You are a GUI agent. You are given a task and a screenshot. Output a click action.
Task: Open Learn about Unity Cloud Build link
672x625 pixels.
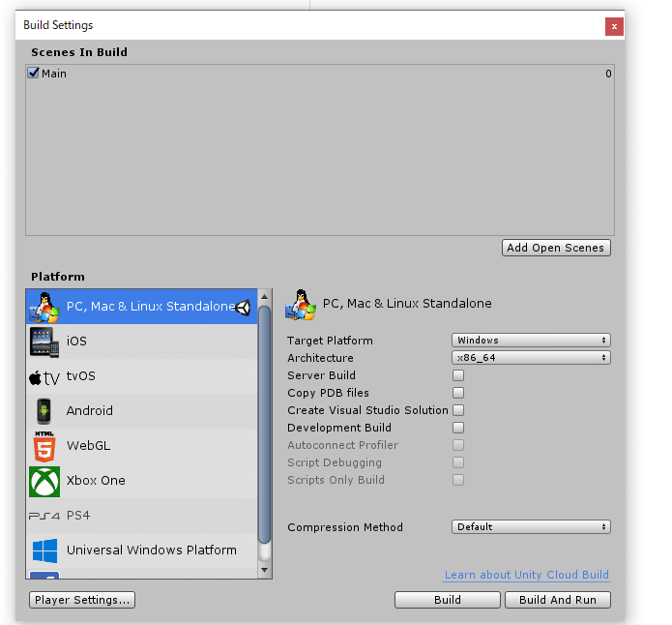tap(527, 575)
